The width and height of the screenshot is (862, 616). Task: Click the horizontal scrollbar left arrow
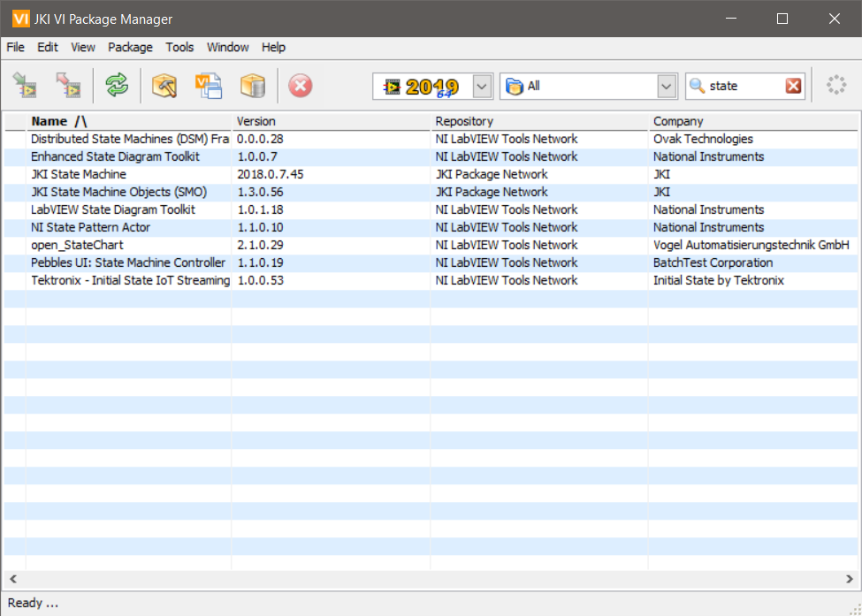click(13, 579)
